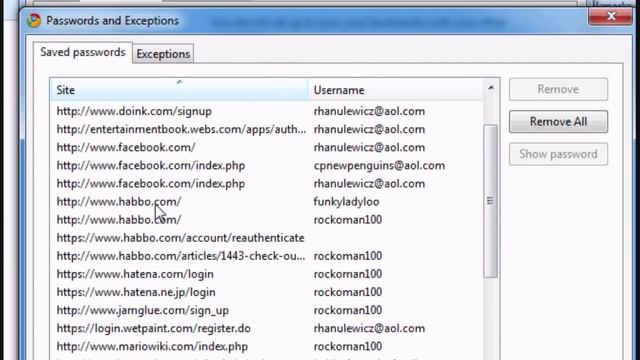Click the Remove button

(558, 89)
